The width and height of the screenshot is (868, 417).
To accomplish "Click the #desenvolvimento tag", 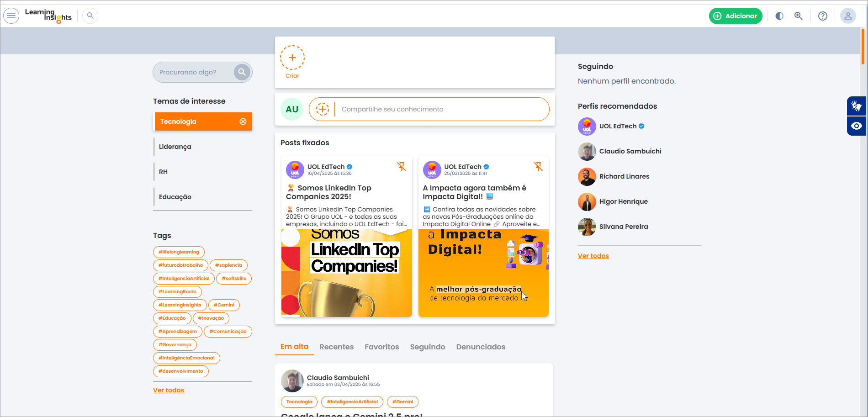I will click(x=181, y=371).
